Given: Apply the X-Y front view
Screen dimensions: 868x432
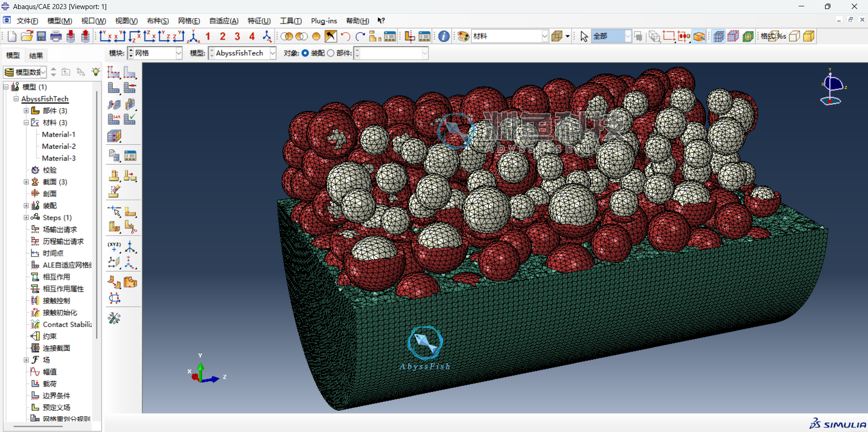Looking at the screenshot, I should [x=105, y=36].
